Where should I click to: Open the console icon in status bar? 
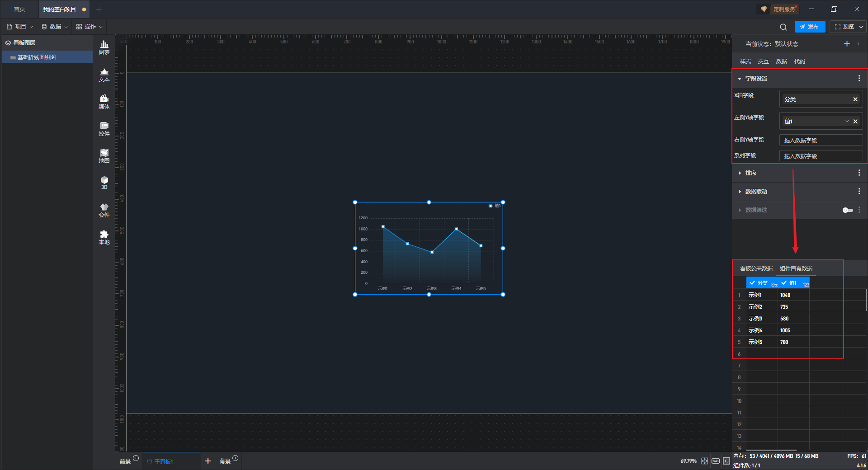(726, 461)
